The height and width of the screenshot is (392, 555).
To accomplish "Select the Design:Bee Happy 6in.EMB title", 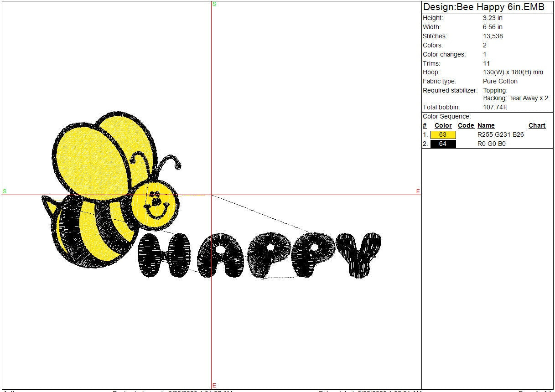I will [483, 7].
